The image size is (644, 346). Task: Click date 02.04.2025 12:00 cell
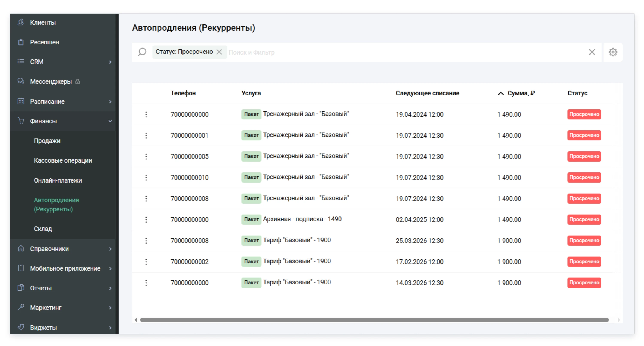pos(419,219)
